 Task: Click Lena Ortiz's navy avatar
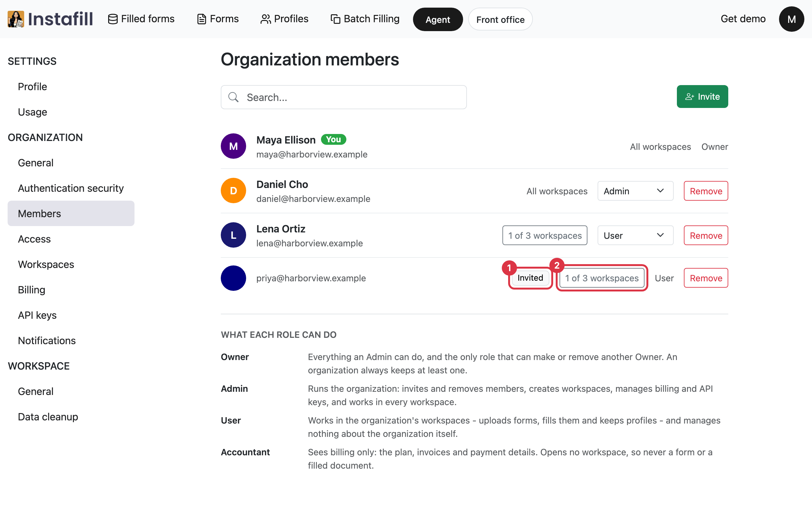[233, 235]
